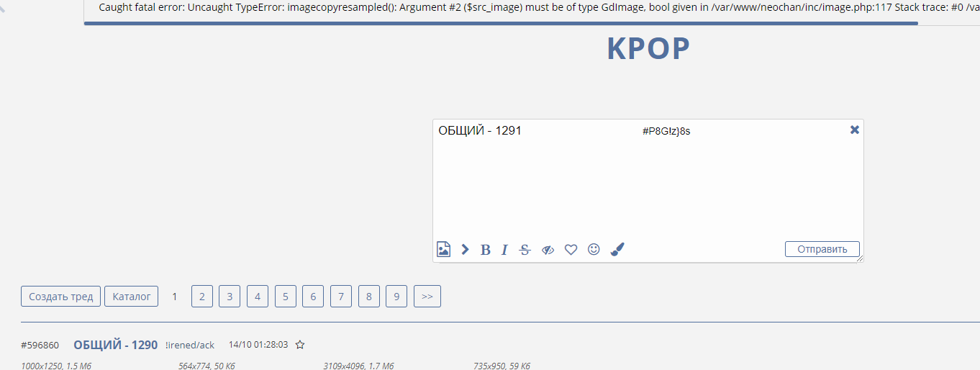Apply italic formatting in the post form
The height and width of the screenshot is (370, 980).
(x=504, y=250)
